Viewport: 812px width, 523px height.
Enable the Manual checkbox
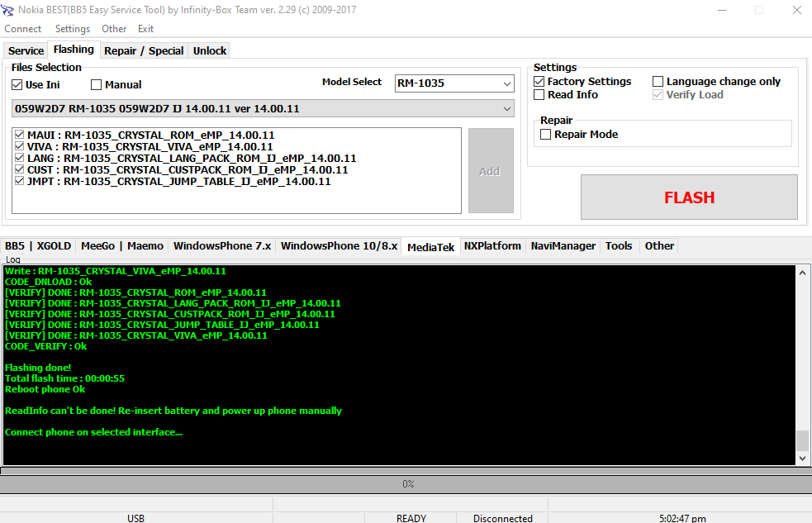[96, 84]
